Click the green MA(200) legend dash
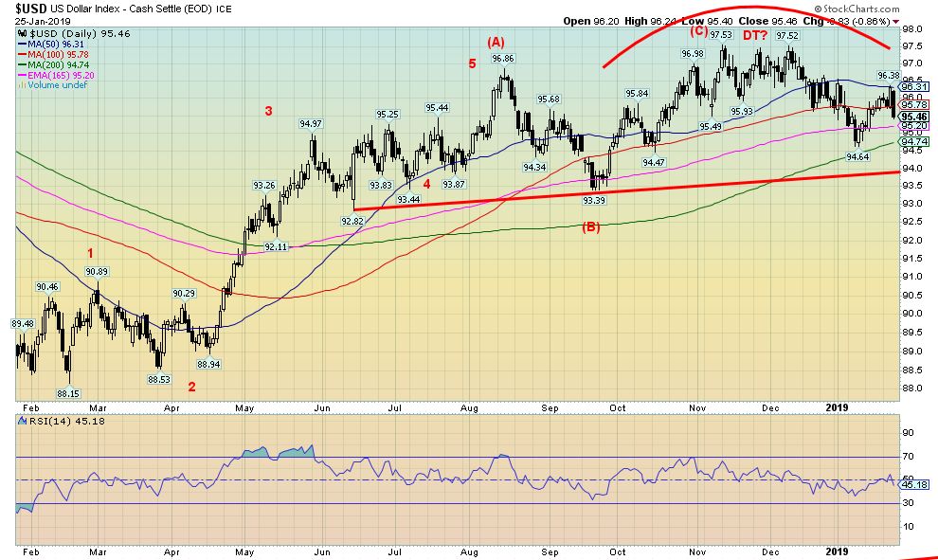The width and height of the screenshot is (938, 560). [x=21, y=64]
